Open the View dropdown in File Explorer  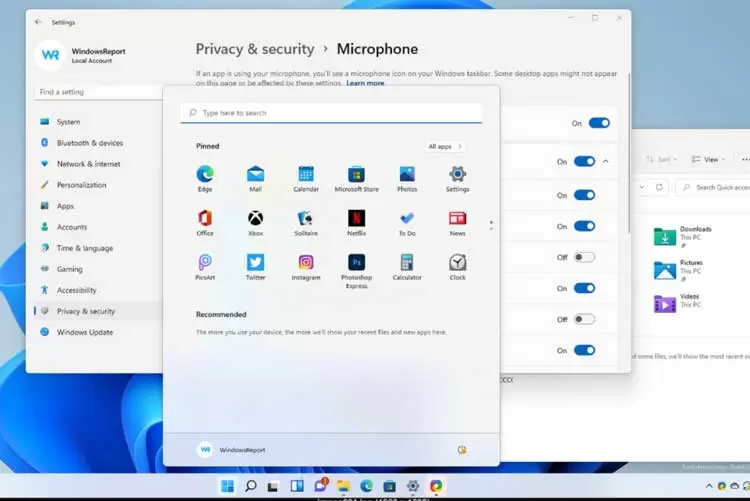point(708,159)
